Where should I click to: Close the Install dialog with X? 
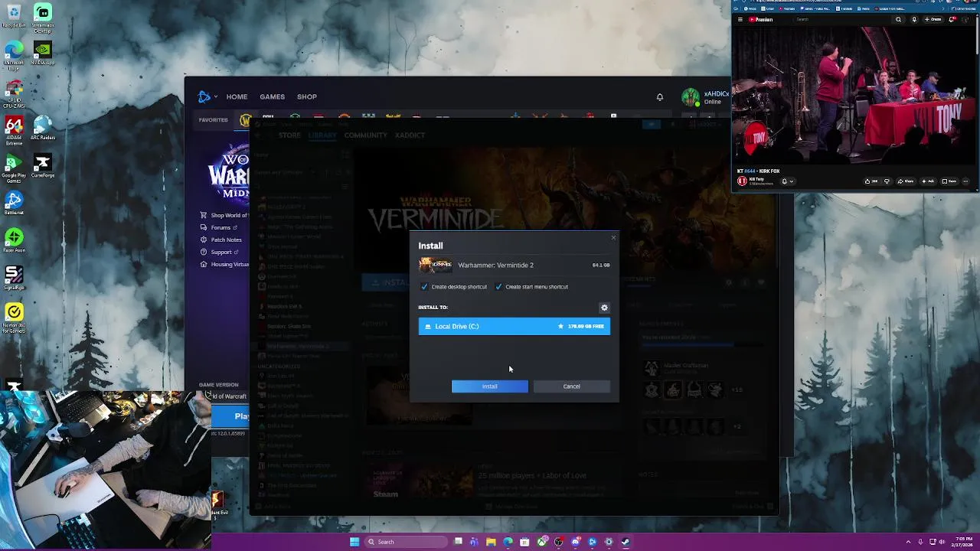point(612,238)
